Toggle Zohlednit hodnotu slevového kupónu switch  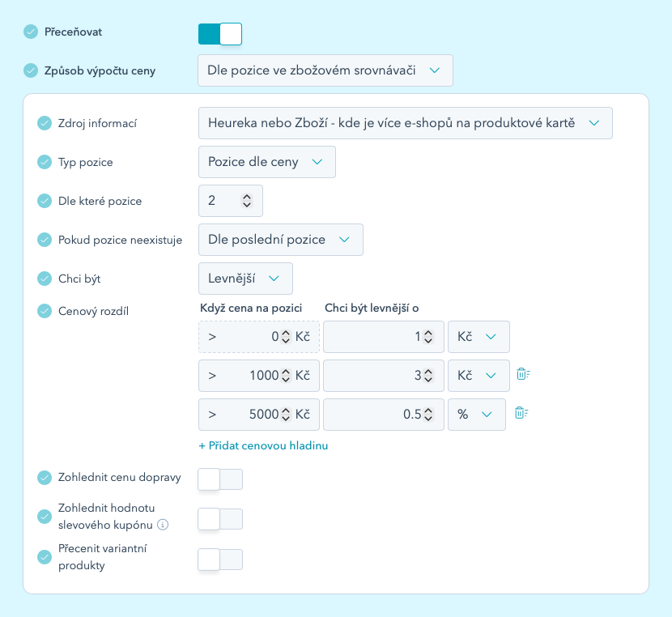[x=220, y=519]
